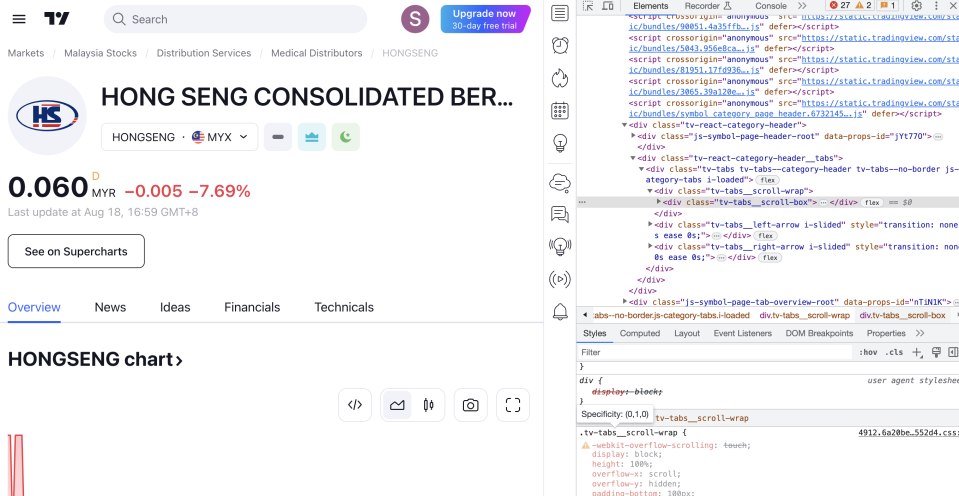Click the gray dash badge icon
Image resolution: width=959 pixels, height=496 pixels.
(x=278, y=137)
